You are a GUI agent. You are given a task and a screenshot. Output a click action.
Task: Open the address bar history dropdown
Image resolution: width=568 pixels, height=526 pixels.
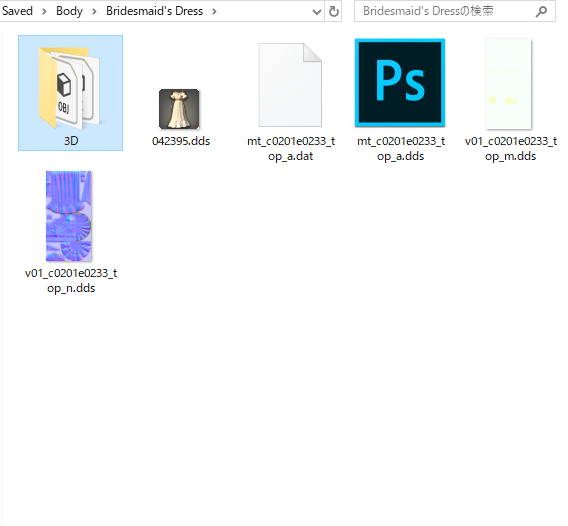pyautogui.click(x=317, y=12)
